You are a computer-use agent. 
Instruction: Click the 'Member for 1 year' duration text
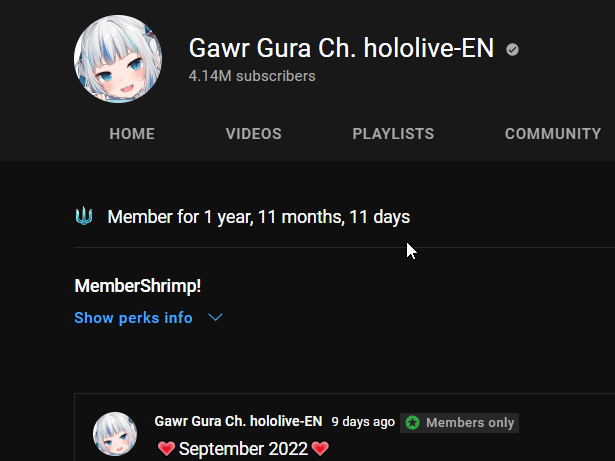click(x=259, y=217)
